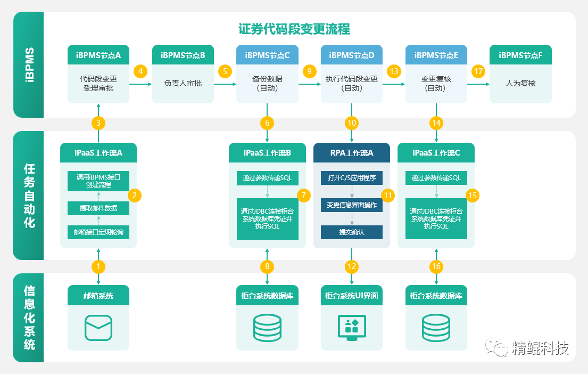Click the yellow step badge numbered 9
Image resolution: width=588 pixels, height=374 pixels.
[x=309, y=71]
